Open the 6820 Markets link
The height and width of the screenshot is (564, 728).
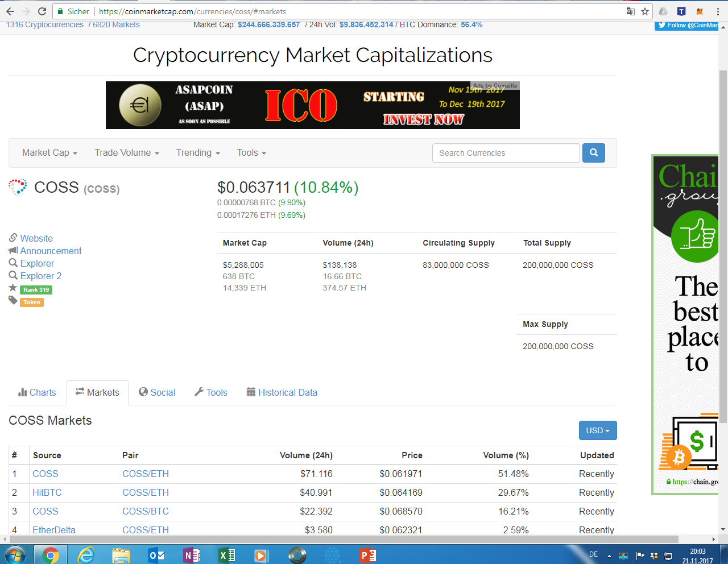[x=116, y=25]
